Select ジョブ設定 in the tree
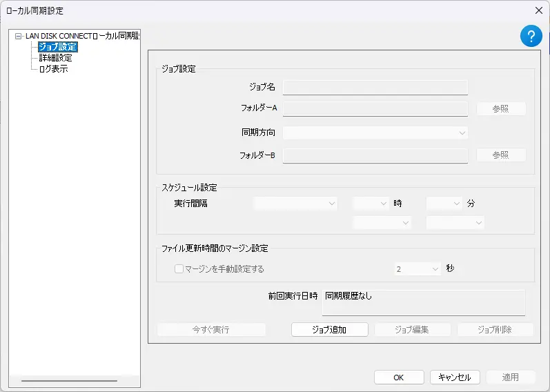 (x=58, y=47)
